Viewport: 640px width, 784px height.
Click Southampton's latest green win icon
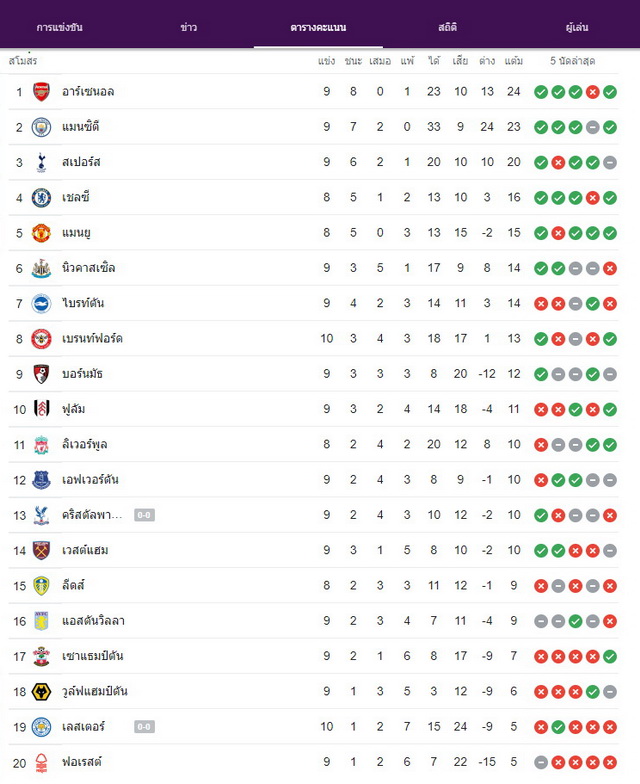tap(610, 656)
